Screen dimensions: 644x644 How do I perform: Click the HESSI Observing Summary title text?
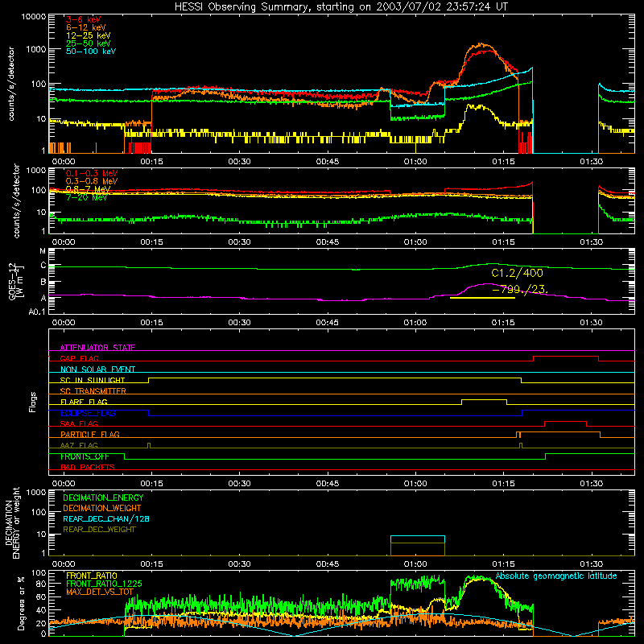[341, 7]
